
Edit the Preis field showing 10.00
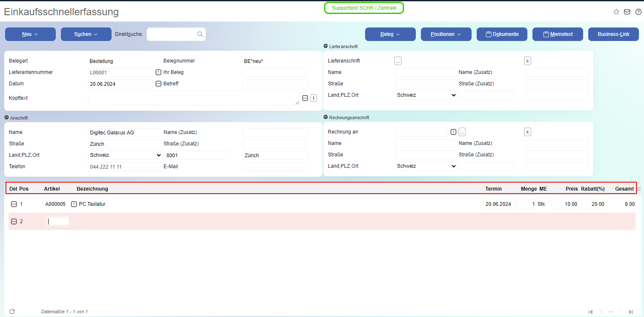[565, 204]
